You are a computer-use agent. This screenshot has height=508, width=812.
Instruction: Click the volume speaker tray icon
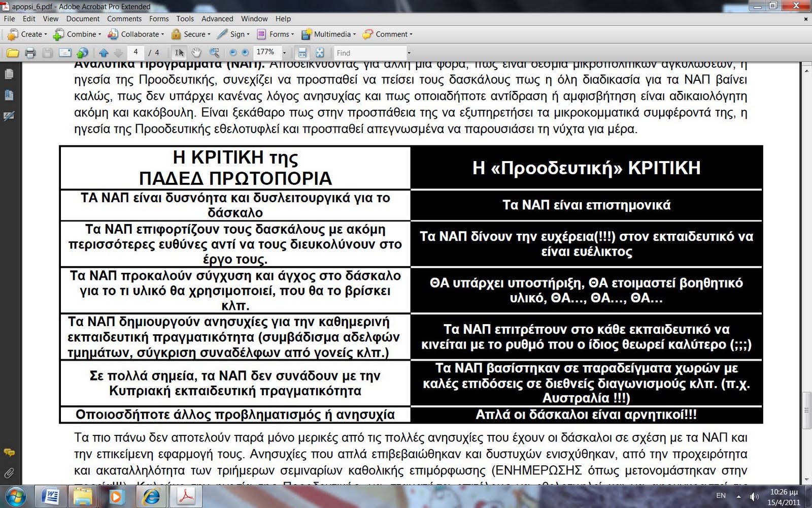754,496
